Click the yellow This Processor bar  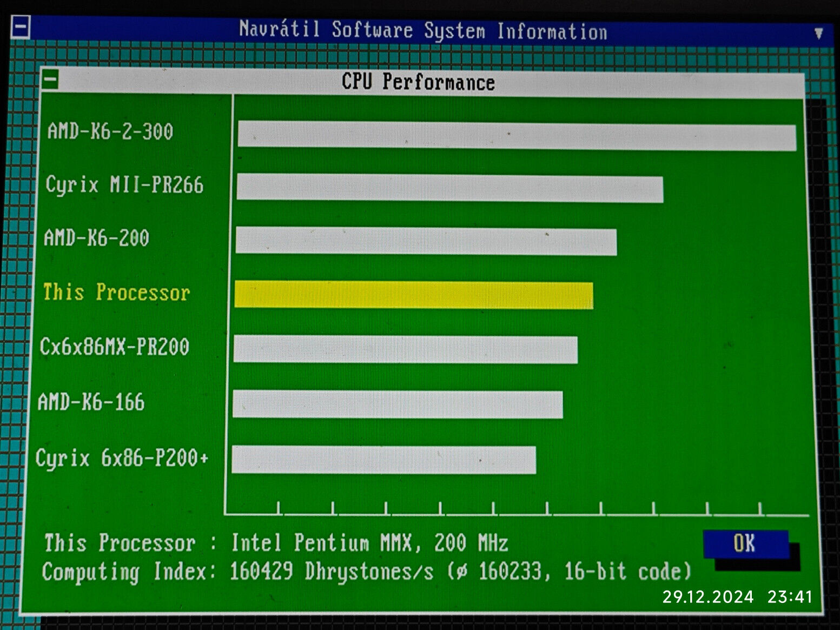(x=414, y=295)
